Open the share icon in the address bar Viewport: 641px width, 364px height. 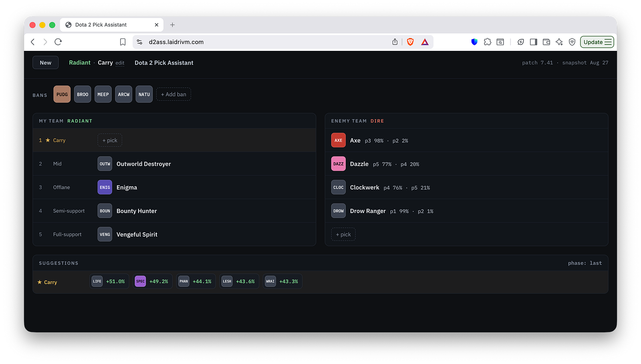pyautogui.click(x=395, y=42)
